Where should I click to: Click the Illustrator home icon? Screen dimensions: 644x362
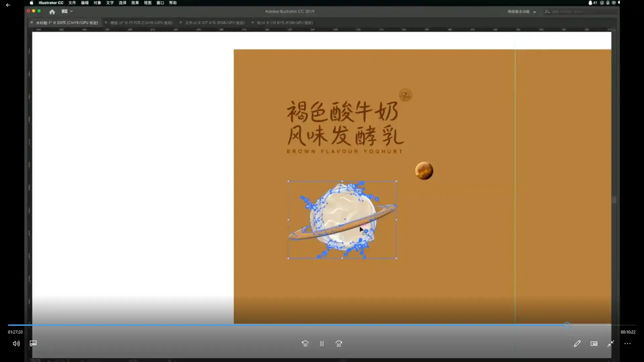pyautogui.click(x=52, y=12)
